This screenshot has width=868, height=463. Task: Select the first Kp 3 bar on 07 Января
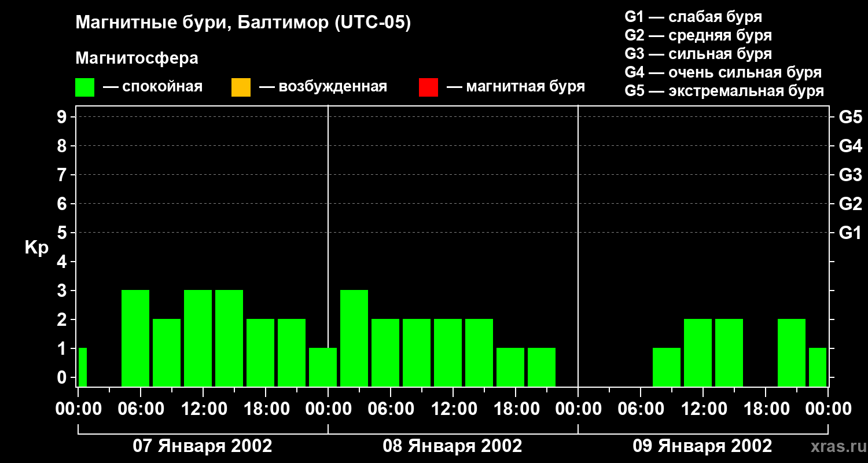(135, 338)
